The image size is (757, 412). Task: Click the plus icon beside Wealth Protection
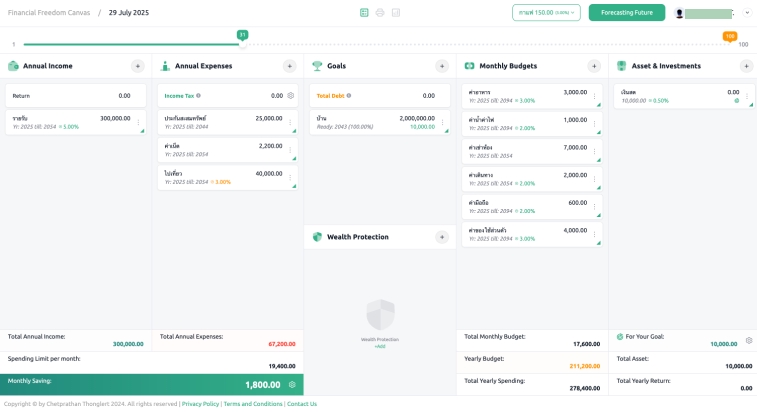pyautogui.click(x=442, y=237)
